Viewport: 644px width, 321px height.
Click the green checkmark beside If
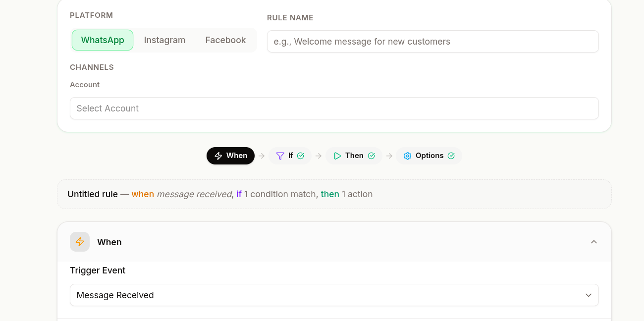[301, 156]
